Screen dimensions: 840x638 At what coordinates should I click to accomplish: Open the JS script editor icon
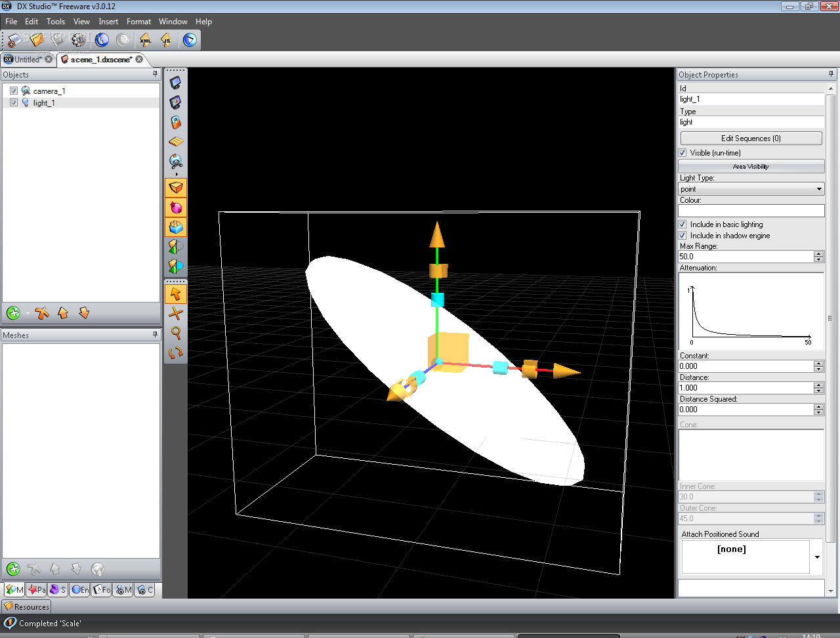pos(167,40)
